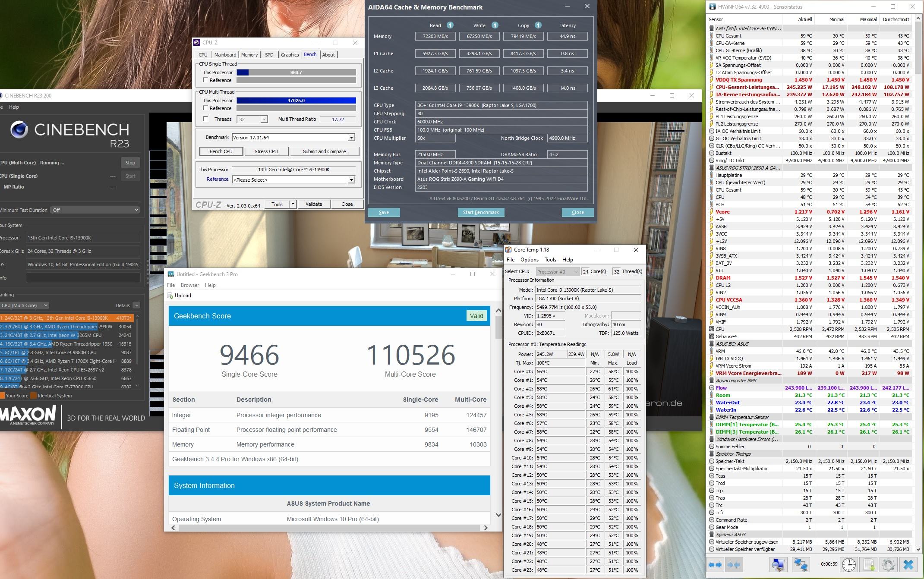Switch to CPU-Z SPD tab
This screenshot has width=924, height=579.
tap(269, 55)
